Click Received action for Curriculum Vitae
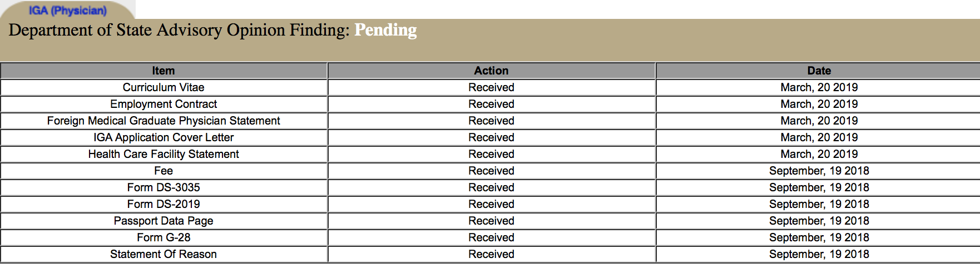Image resolution: width=980 pixels, height=278 pixels. [491, 87]
